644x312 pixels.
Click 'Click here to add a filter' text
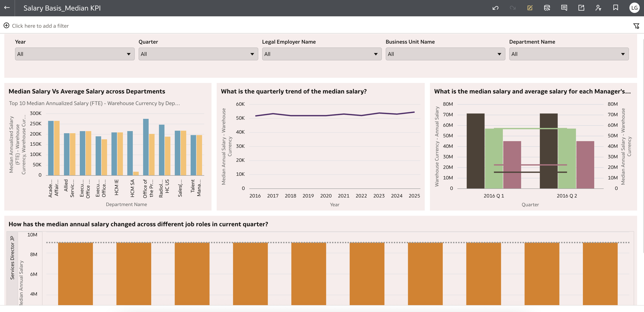tap(40, 26)
